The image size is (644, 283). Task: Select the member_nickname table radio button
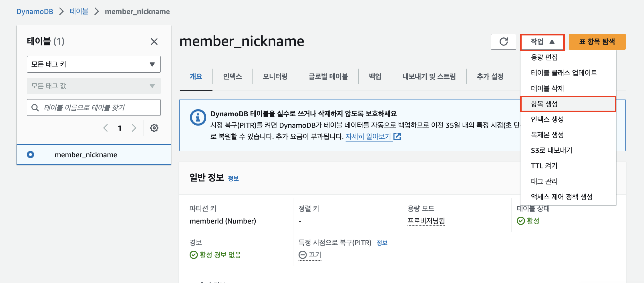click(x=30, y=154)
